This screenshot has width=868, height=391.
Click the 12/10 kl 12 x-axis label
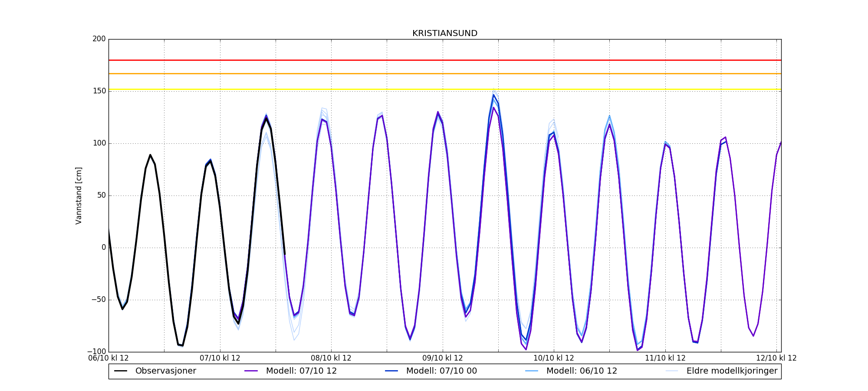(x=776, y=358)
